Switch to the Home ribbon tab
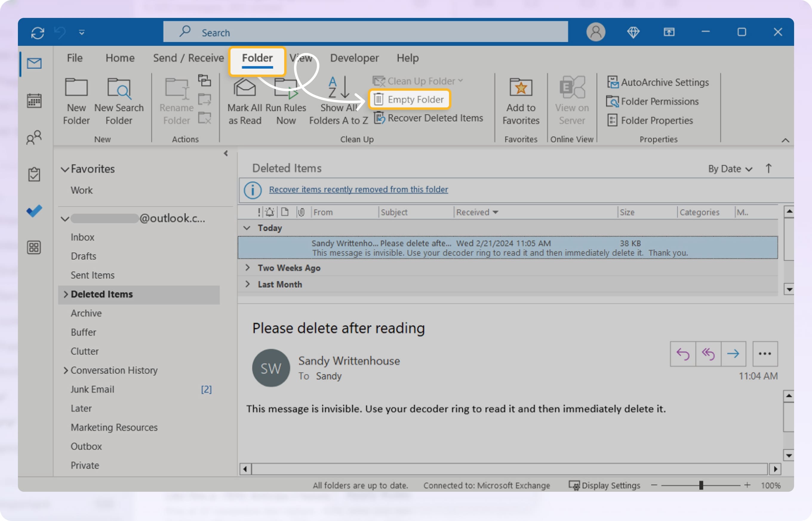 [120, 58]
